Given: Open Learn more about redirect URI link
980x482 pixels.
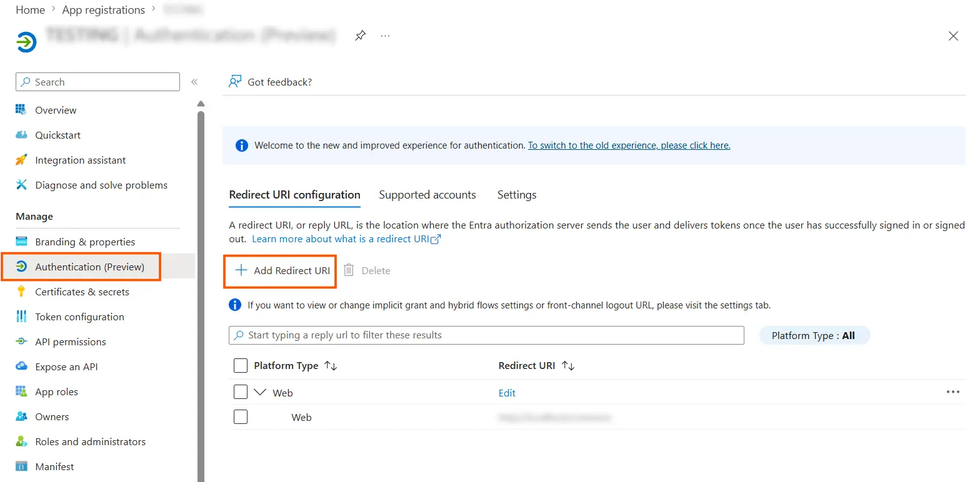Looking at the screenshot, I should (346, 239).
